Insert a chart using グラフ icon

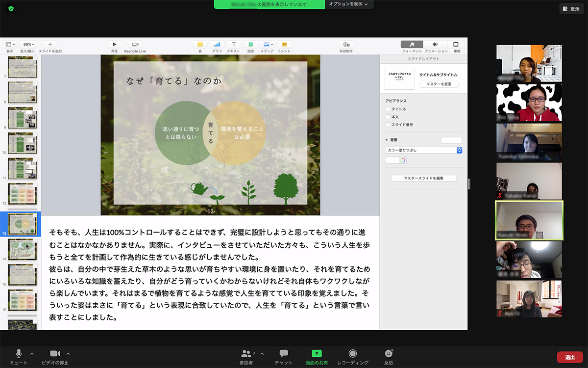pyautogui.click(x=217, y=44)
